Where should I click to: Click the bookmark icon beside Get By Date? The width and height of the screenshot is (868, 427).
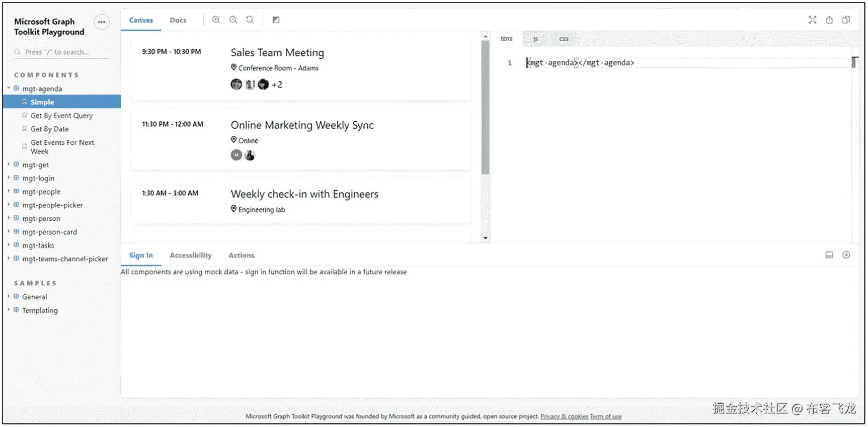pyautogui.click(x=24, y=129)
